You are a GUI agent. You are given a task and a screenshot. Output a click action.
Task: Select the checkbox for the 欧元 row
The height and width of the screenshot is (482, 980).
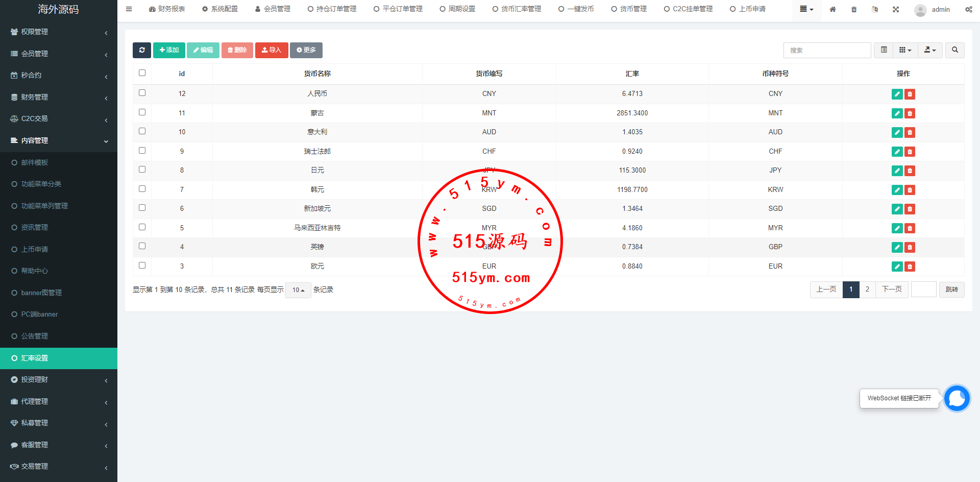[142, 266]
